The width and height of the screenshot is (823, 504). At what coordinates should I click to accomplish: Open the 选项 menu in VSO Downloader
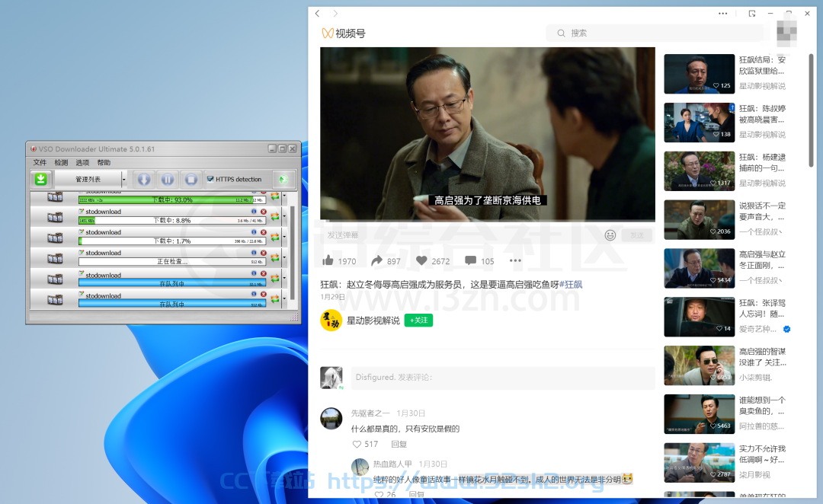[82, 163]
